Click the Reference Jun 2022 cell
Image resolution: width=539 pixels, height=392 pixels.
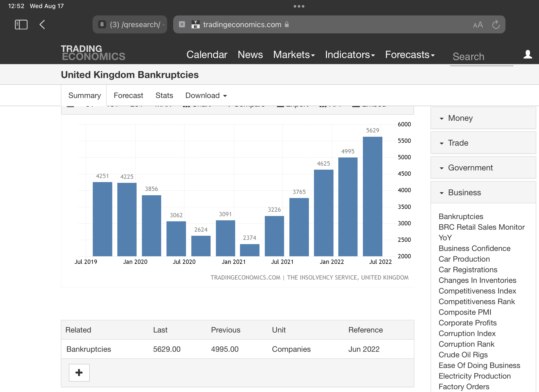[x=364, y=349]
